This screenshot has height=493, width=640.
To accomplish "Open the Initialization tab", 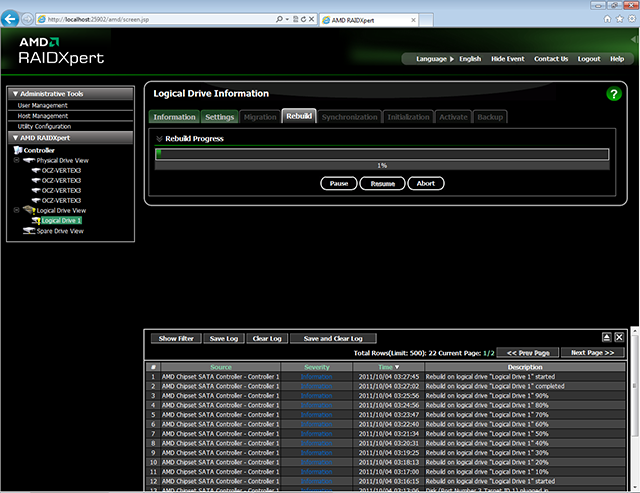I will coord(408,117).
